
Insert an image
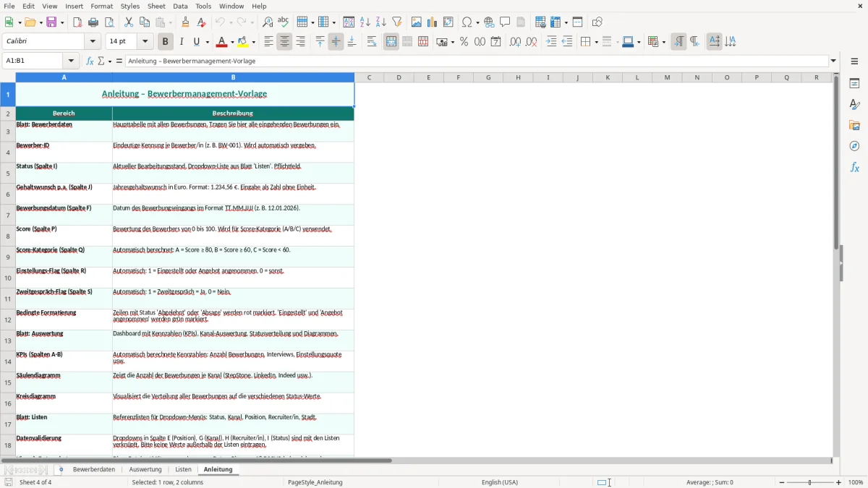(x=417, y=22)
